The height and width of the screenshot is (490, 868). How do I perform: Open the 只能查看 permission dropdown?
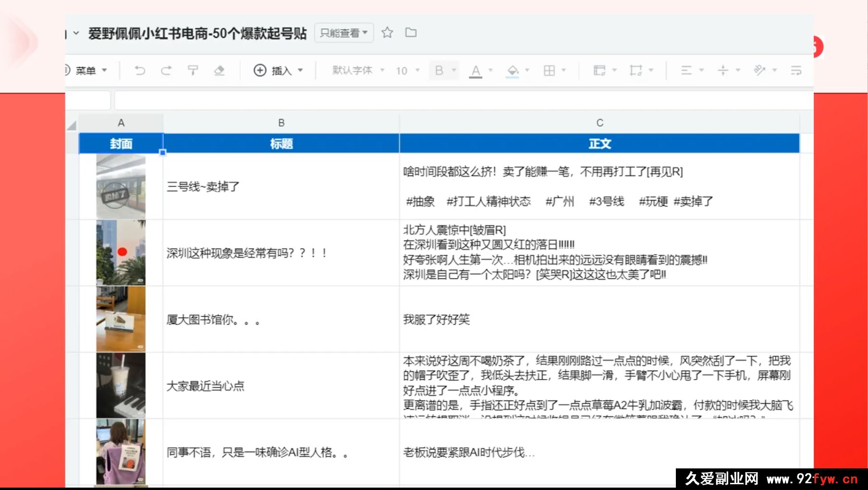click(343, 32)
